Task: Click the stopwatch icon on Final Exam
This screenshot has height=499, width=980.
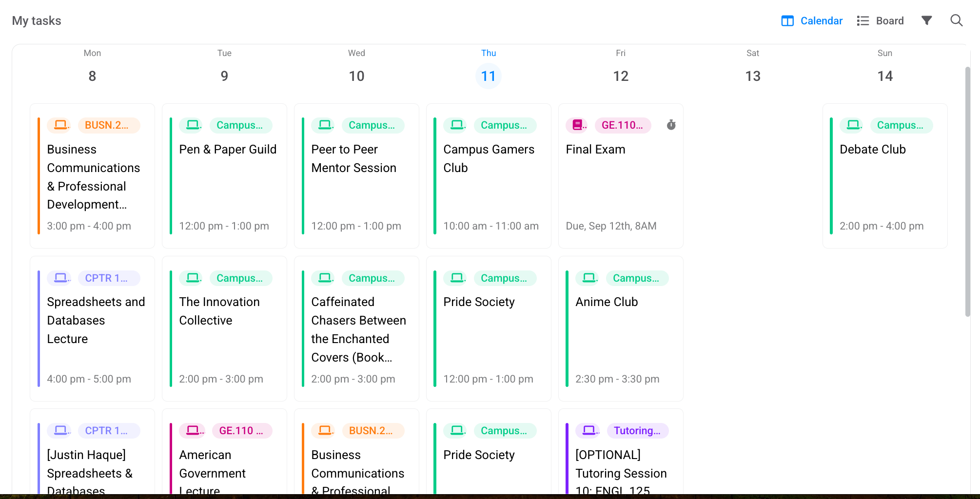Action: tap(671, 125)
